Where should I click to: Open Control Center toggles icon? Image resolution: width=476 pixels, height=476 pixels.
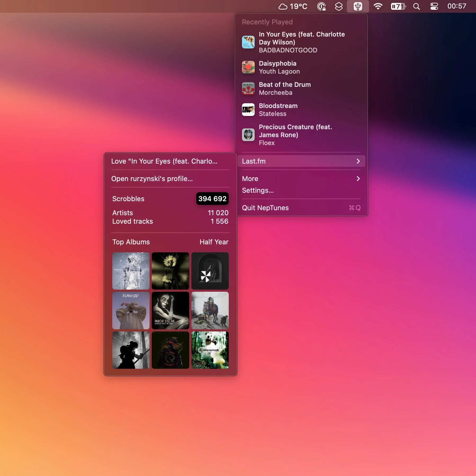click(434, 6)
